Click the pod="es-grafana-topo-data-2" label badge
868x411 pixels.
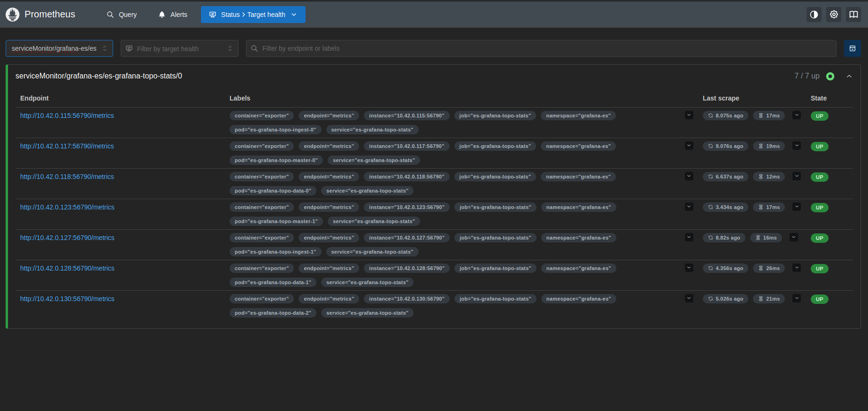(273, 313)
